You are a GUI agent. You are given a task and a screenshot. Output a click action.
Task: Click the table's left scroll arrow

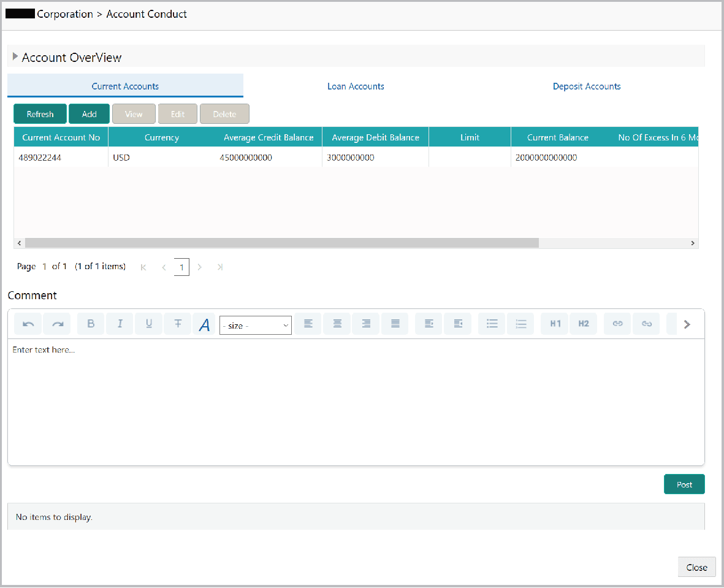coord(19,243)
